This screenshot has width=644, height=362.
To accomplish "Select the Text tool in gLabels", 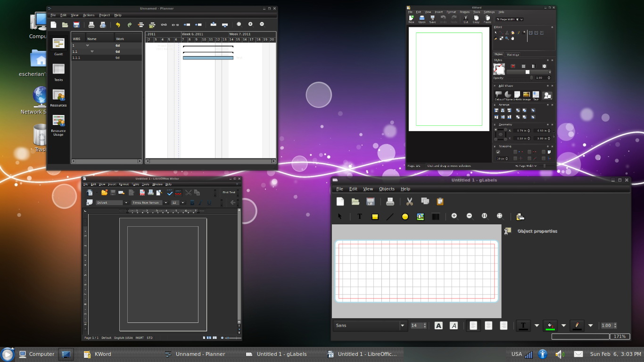I will (359, 217).
